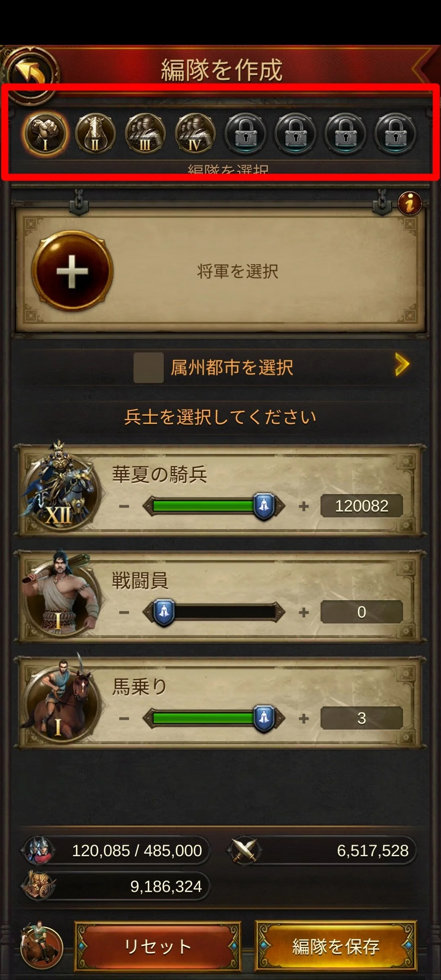Tap the last locked formation slot
Screen dimensions: 441x980
tap(395, 133)
